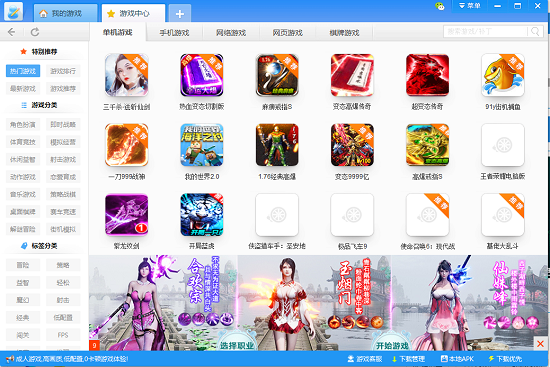Screen dimensions: 550x367
Task: Click the app logo icon top-left
Action: pyautogui.click(x=14, y=11)
